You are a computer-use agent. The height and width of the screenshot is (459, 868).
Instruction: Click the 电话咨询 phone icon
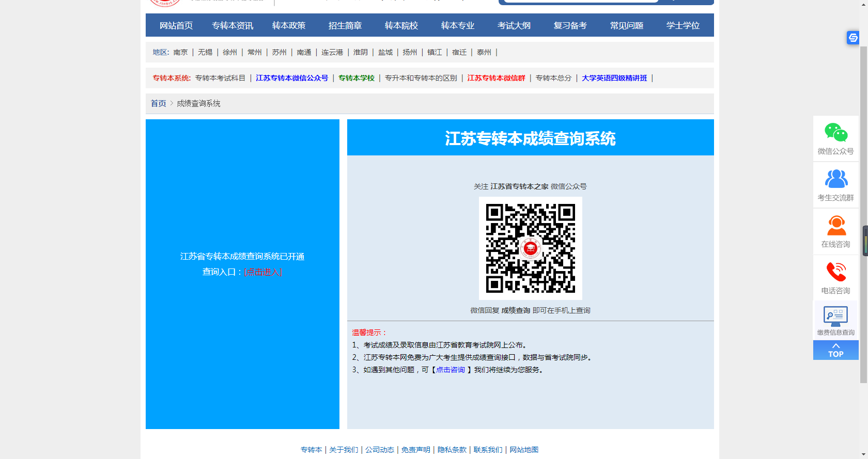coord(835,272)
